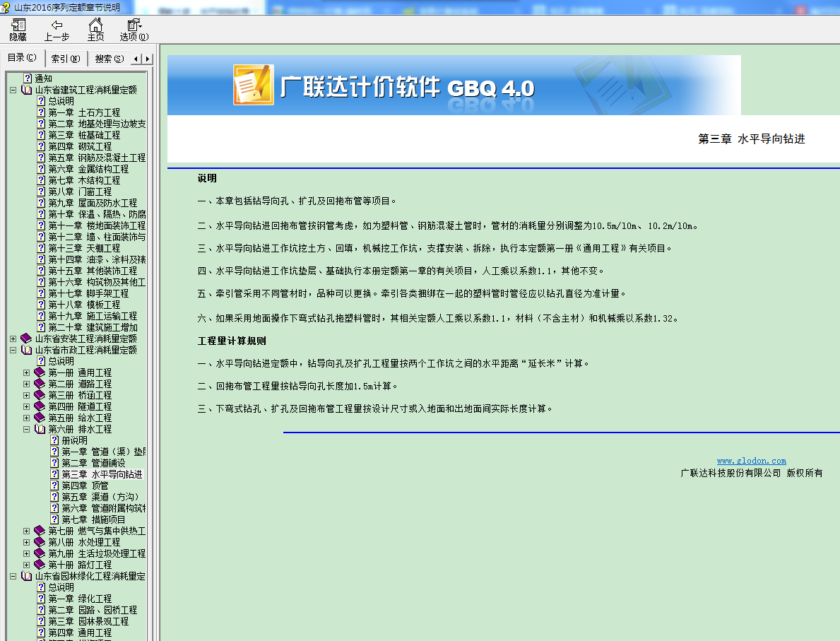The image size is (840, 641).
Task: Open 第十五章 其他装饰工程 topic
Action: tap(93, 271)
